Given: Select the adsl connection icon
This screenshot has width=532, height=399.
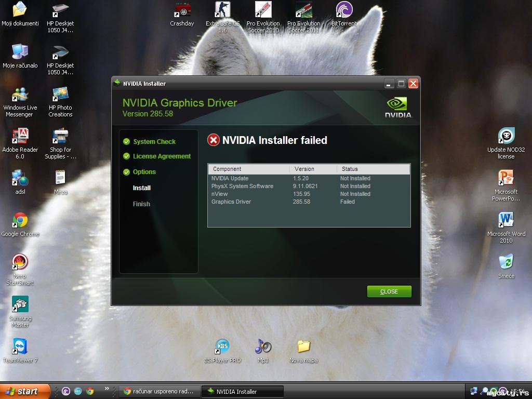Looking at the screenshot, I should [x=20, y=182].
